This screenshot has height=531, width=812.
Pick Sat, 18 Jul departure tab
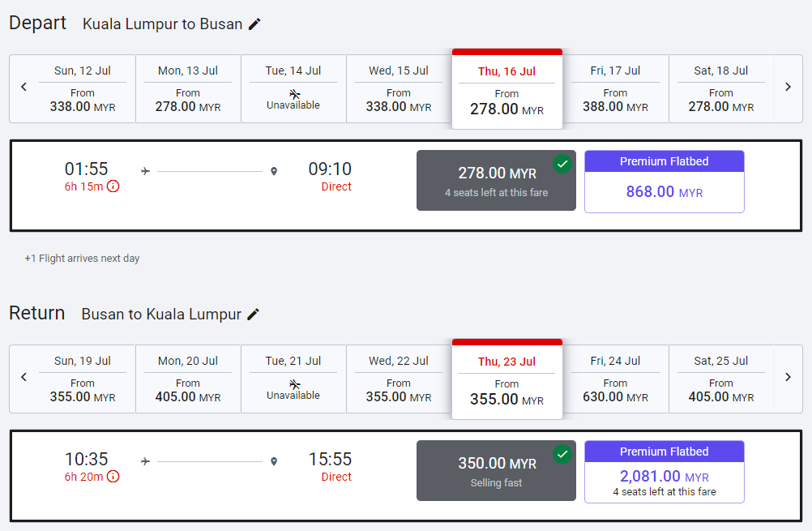(x=720, y=88)
